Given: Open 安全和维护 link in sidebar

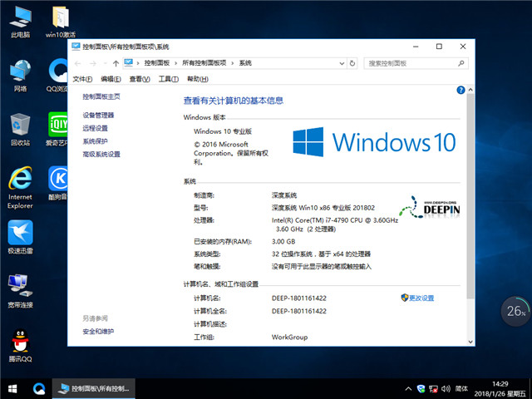Looking at the screenshot, I should pyautogui.click(x=98, y=332).
